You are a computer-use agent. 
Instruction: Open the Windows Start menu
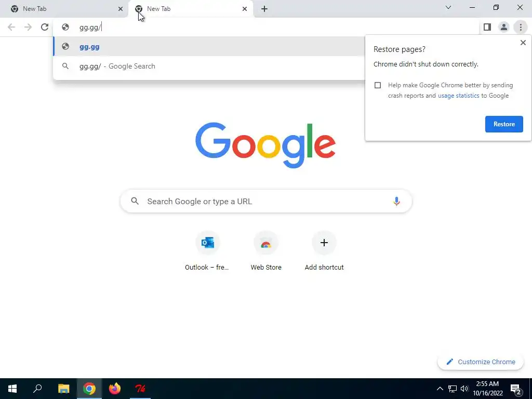[12, 389]
